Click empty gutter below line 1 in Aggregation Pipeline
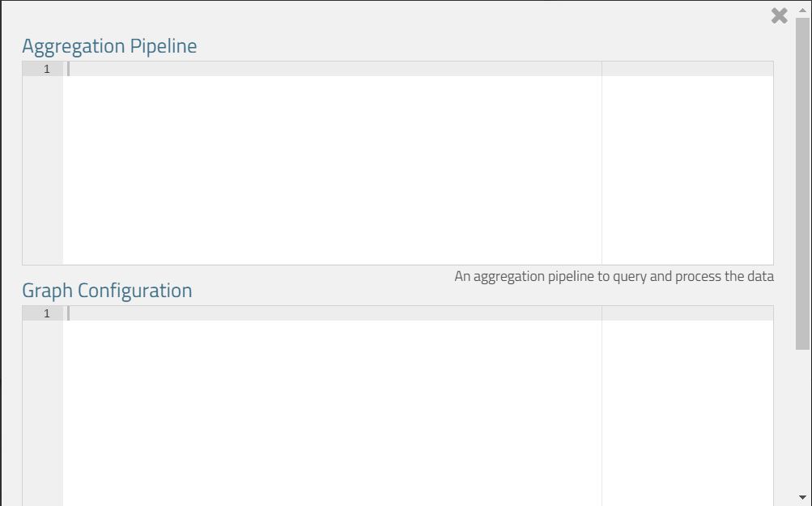The image size is (812, 506). (43, 170)
